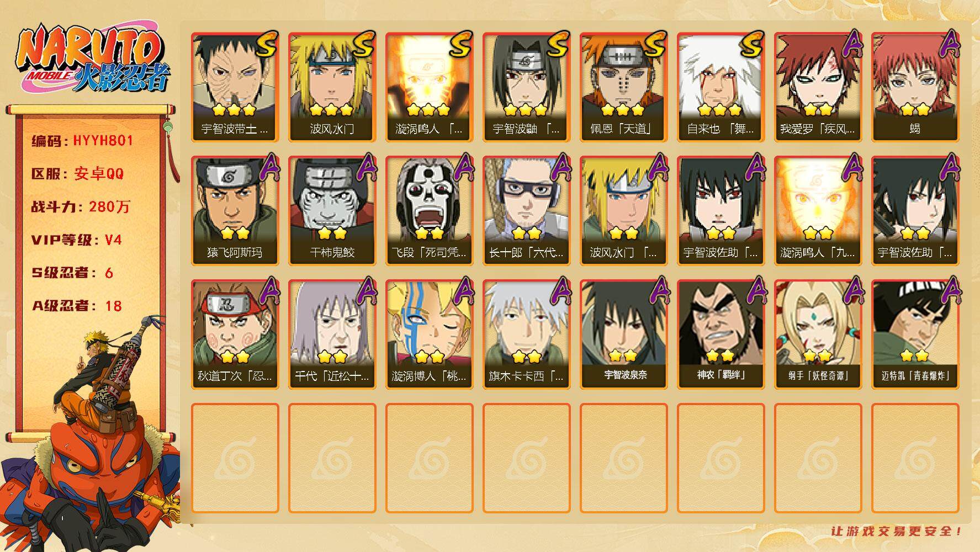
Task: Click the first empty ninja slot
Action: (x=235, y=458)
